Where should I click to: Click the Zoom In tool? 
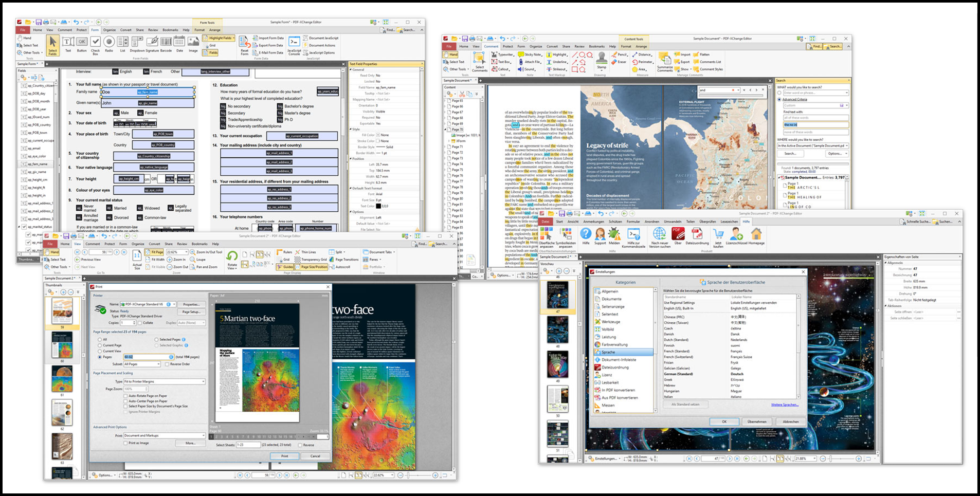[x=176, y=260]
